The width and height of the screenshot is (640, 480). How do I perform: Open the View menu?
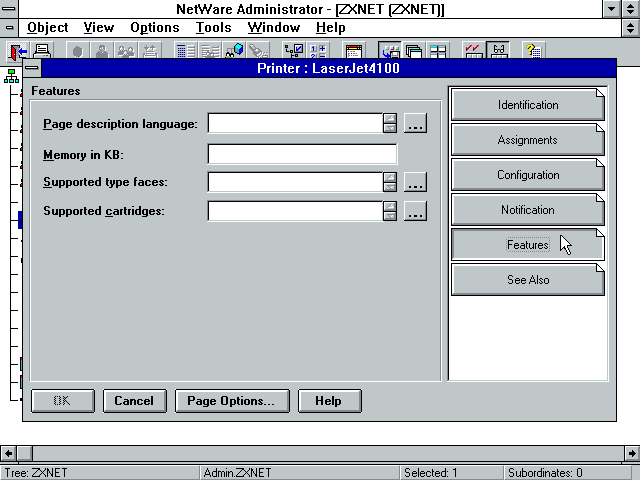(x=99, y=28)
